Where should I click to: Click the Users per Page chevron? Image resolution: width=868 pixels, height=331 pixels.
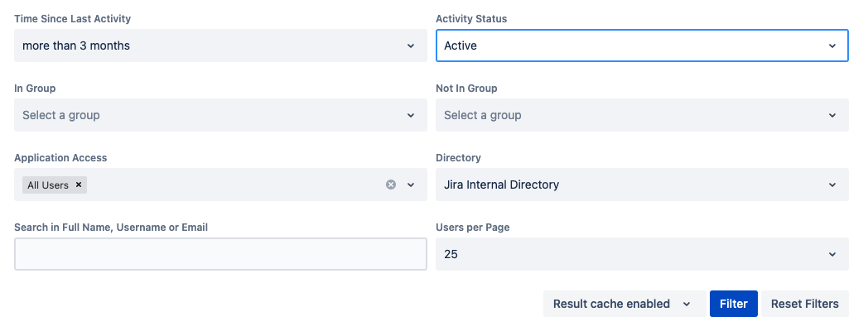[x=832, y=254]
